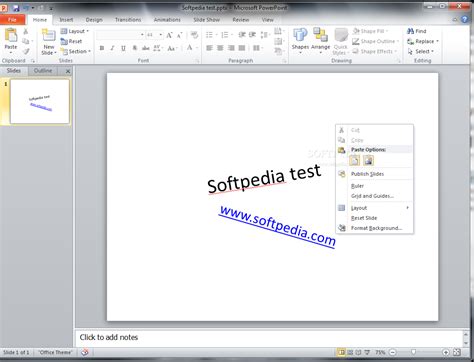Toggle Underline formatting
This screenshot has height=362, width=474.
[x=123, y=48]
